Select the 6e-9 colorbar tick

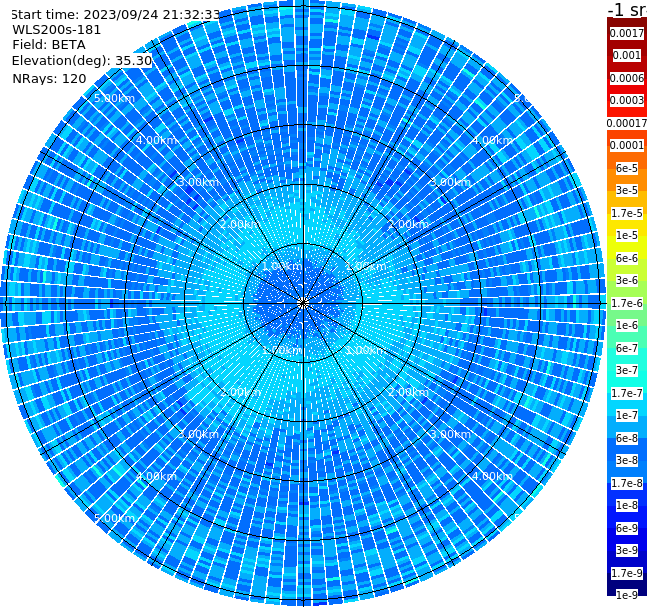click(x=627, y=528)
